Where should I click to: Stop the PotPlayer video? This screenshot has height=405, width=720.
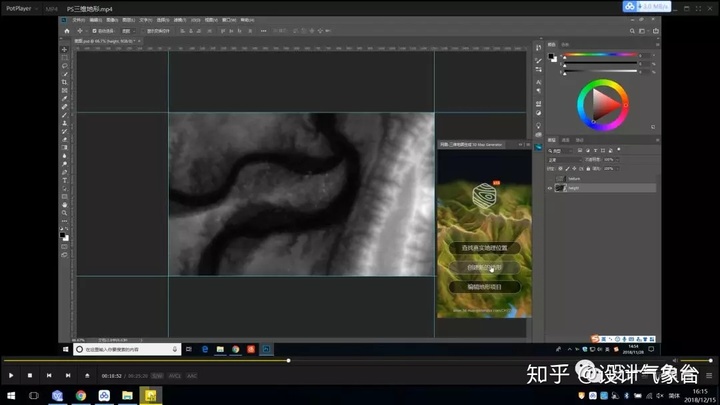click(x=30, y=376)
